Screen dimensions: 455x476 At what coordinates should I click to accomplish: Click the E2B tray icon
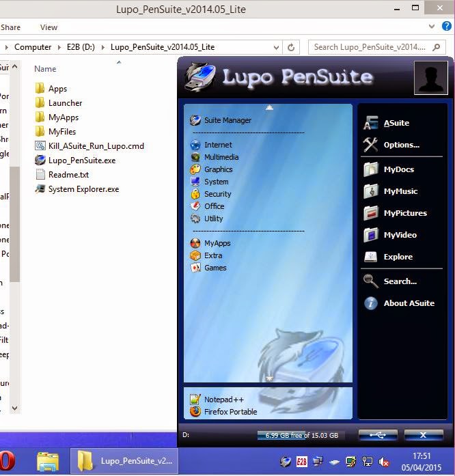click(301, 462)
